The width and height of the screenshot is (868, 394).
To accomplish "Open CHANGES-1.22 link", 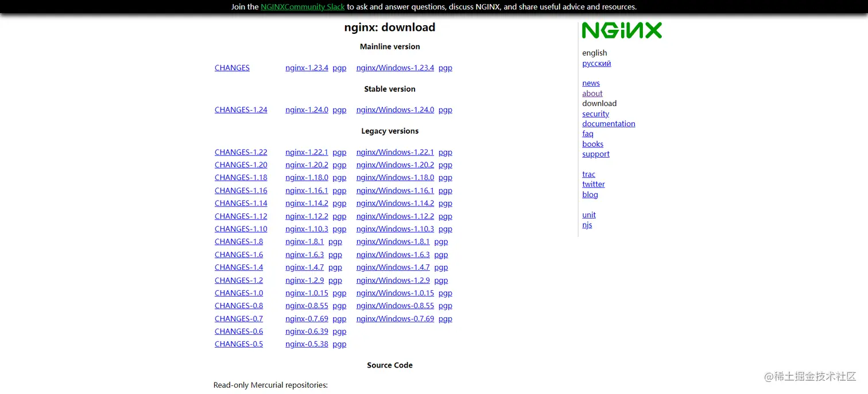I will click(241, 152).
